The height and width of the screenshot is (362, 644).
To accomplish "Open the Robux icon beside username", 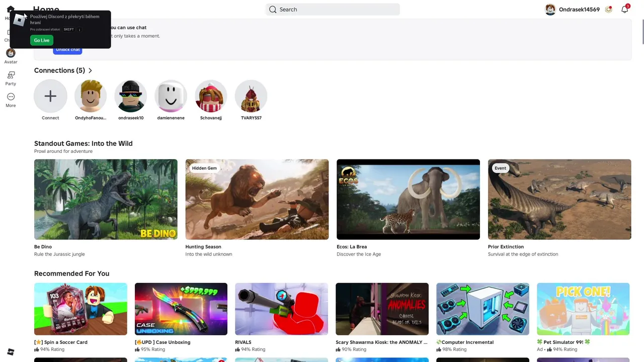I will (609, 10).
